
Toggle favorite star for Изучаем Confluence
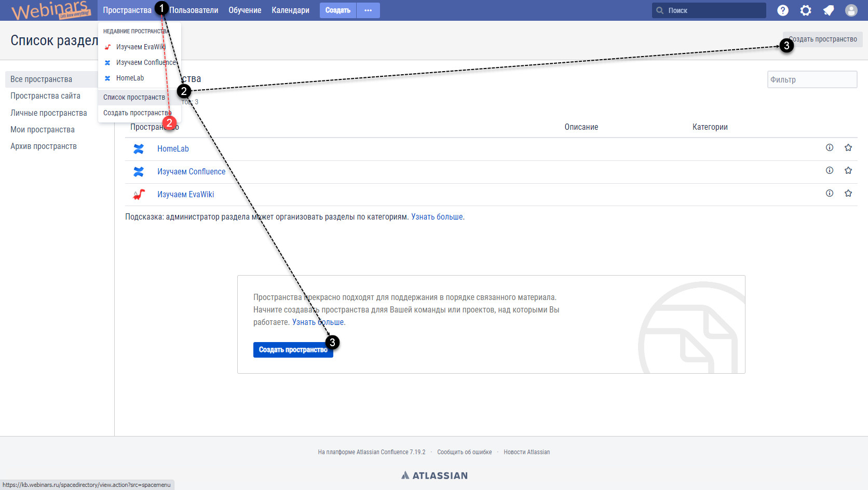(848, 171)
